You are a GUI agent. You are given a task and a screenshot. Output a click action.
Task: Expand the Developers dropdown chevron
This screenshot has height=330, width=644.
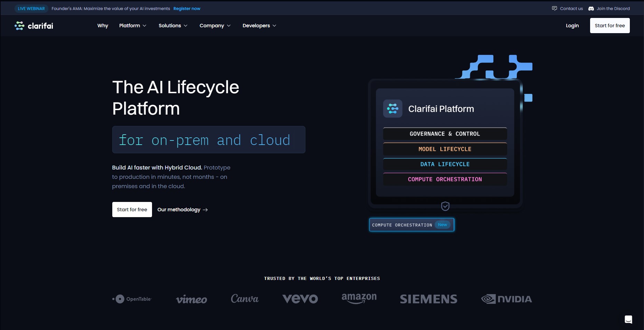(x=274, y=26)
